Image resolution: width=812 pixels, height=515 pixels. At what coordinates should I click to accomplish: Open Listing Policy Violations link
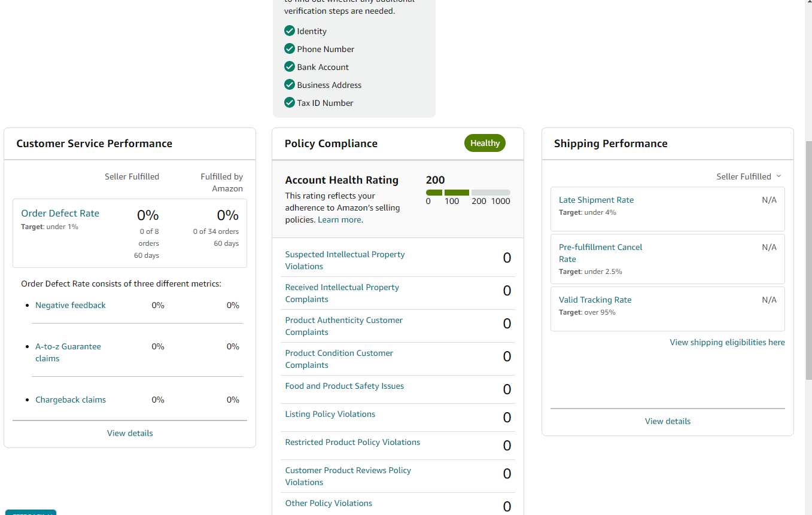tap(330, 414)
